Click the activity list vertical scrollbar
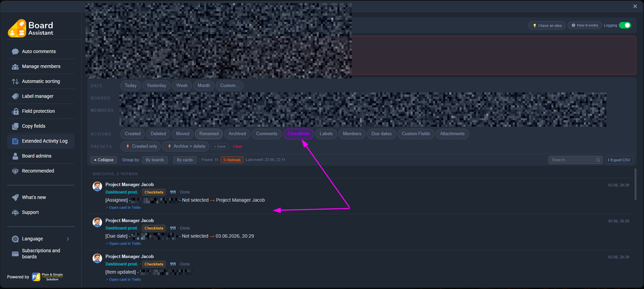 pos(636,184)
